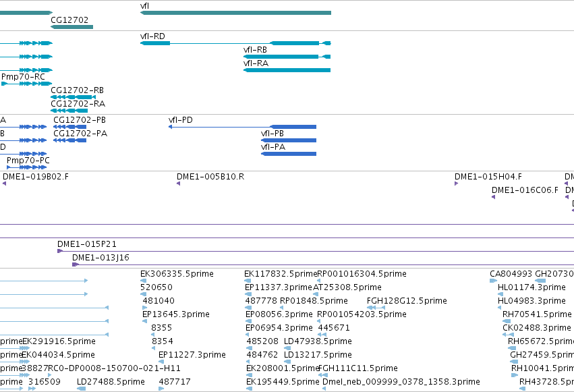Select the Pmp70-PC protein label
The image size is (574, 392).
tap(28, 161)
